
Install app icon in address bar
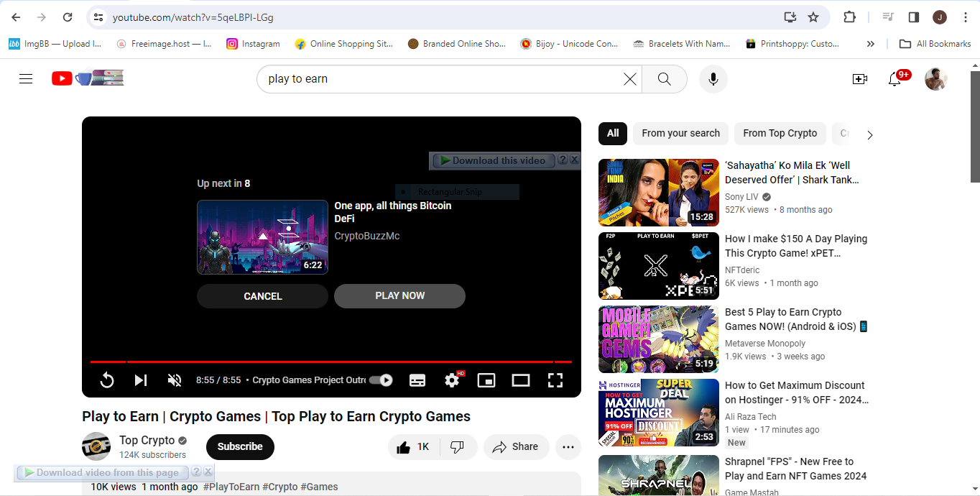pyautogui.click(x=790, y=17)
